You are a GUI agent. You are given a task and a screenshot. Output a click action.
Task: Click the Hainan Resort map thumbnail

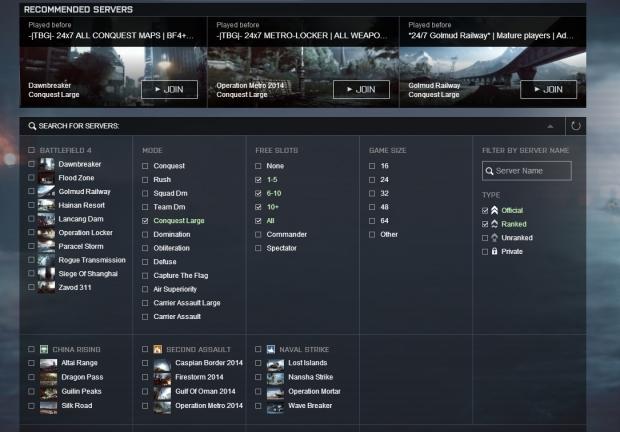(46, 205)
